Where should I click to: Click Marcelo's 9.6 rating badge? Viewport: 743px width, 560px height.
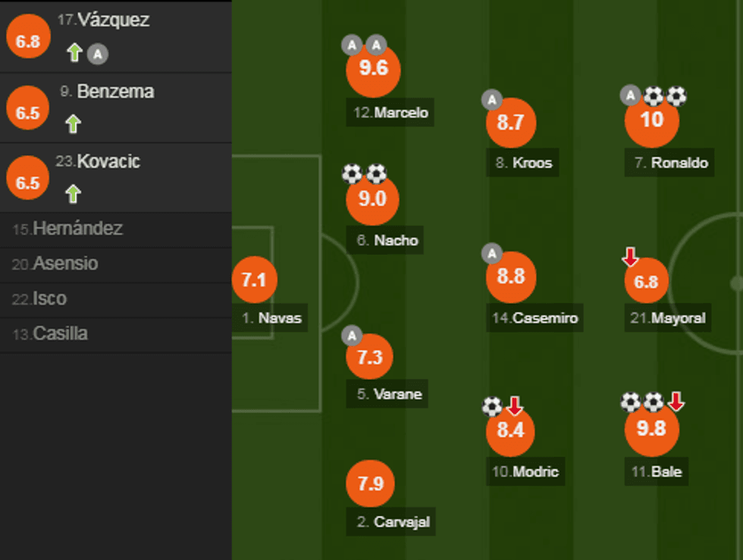coord(373,69)
